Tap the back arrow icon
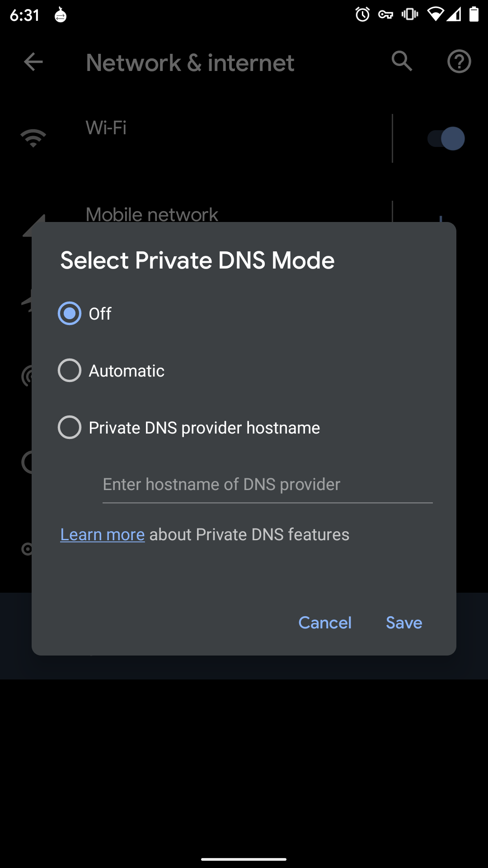This screenshot has width=488, height=868. pyautogui.click(x=33, y=62)
